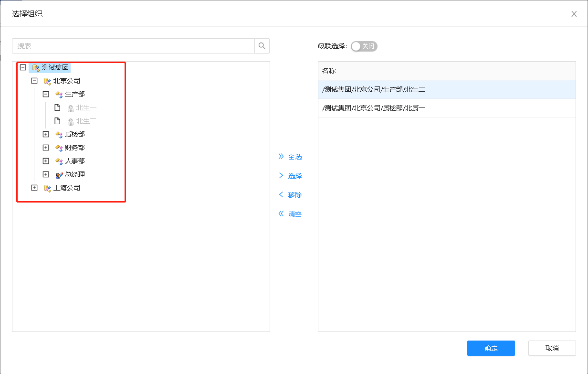The width and height of the screenshot is (588, 374).
Task: Collapse the 测试集团 root node
Action: coord(23,68)
